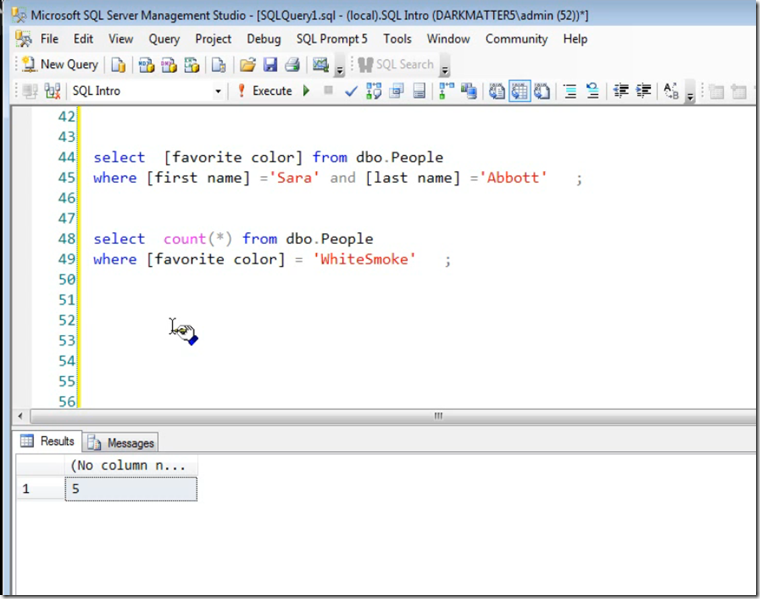Screen dimensions: 760x599
Task: Open a Database Engine Query
Action: pos(118,64)
